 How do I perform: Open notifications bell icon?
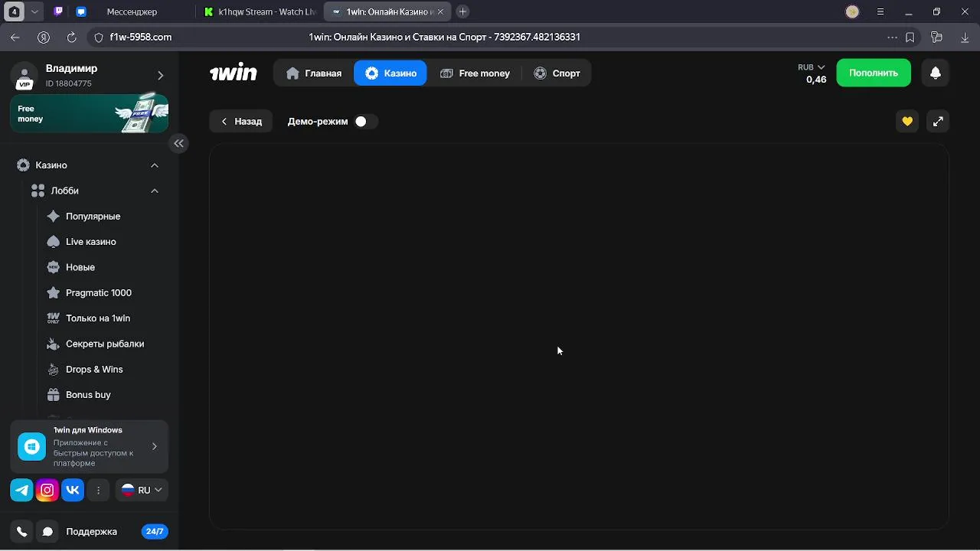point(935,73)
